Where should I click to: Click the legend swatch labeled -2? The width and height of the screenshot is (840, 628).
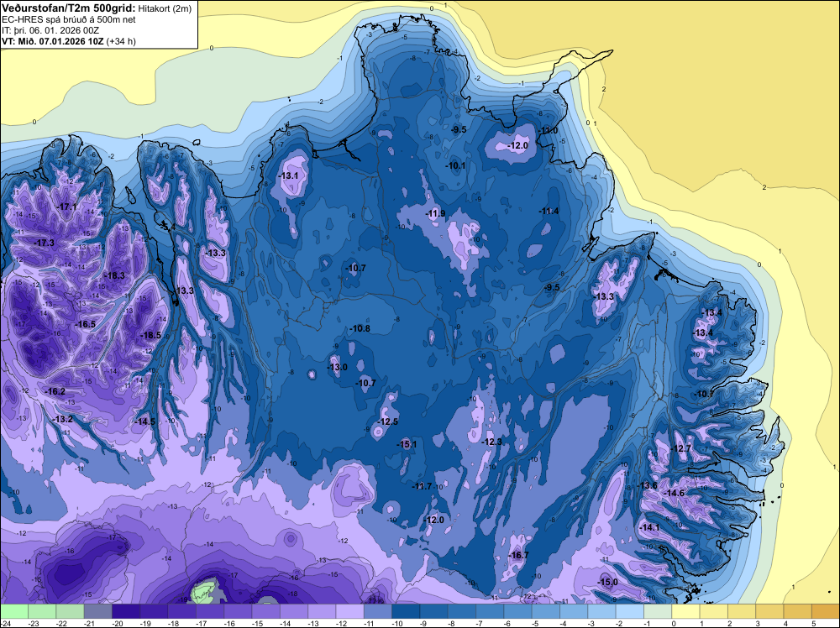[629, 611]
